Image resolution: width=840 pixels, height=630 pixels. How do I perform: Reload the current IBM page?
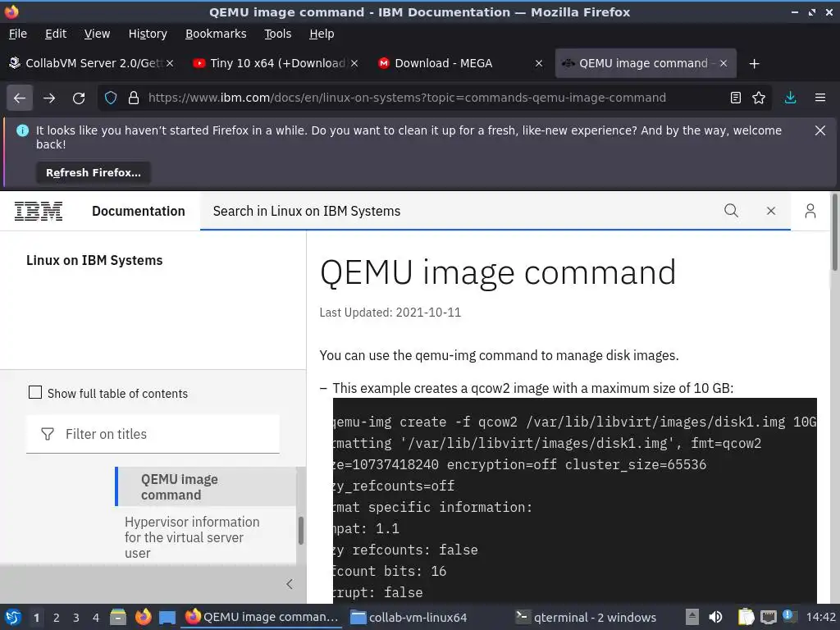click(x=79, y=98)
